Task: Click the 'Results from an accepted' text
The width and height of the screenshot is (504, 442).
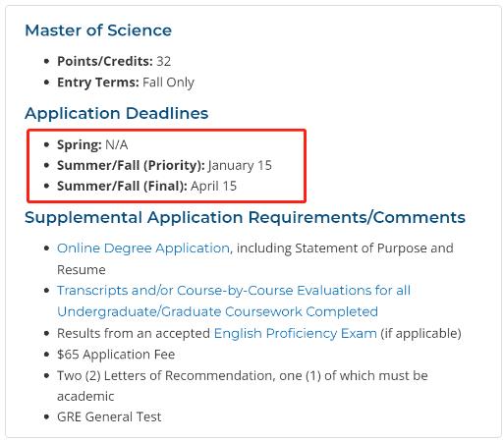Action: point(134,333)
